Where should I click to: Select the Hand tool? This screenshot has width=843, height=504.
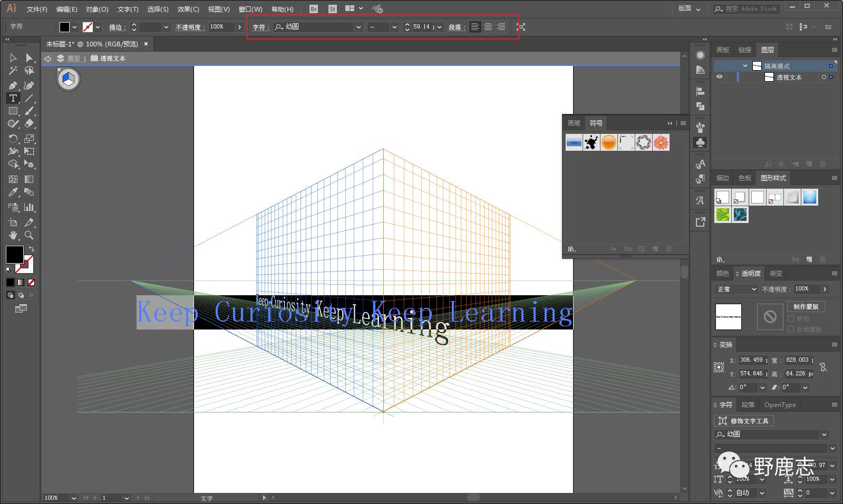13,235
